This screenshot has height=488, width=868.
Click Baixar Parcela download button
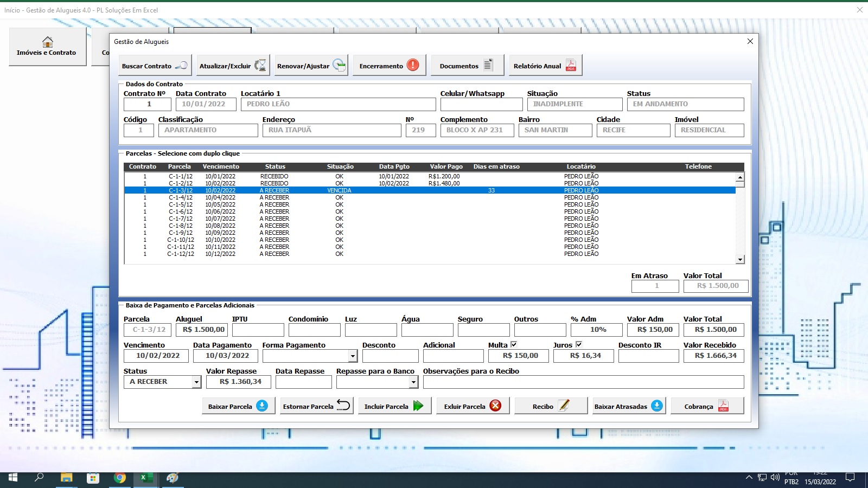238,406
